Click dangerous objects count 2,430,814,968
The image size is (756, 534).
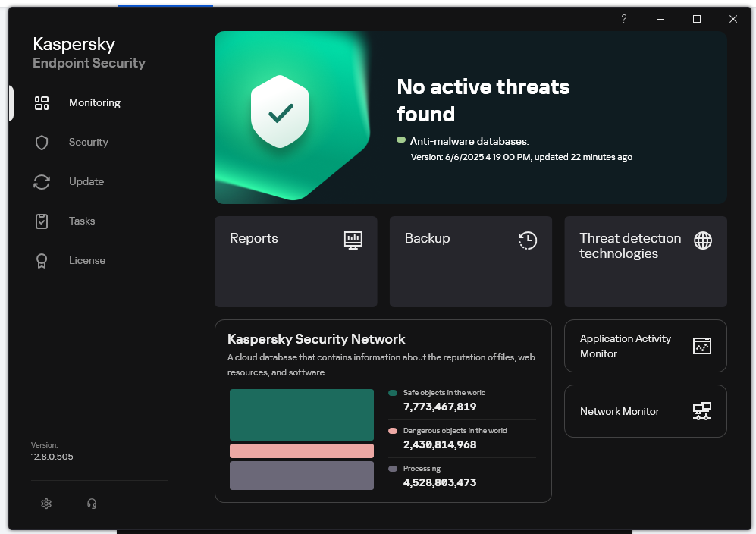(440, 444)
